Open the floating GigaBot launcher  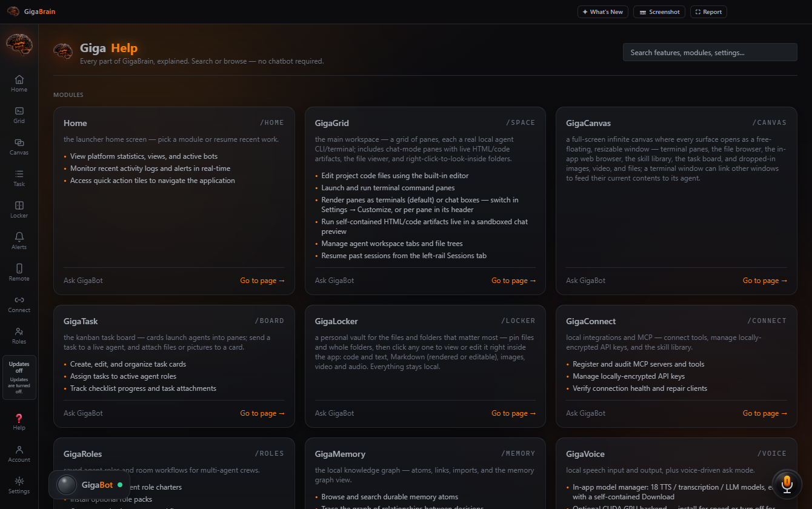click(89, 485)
